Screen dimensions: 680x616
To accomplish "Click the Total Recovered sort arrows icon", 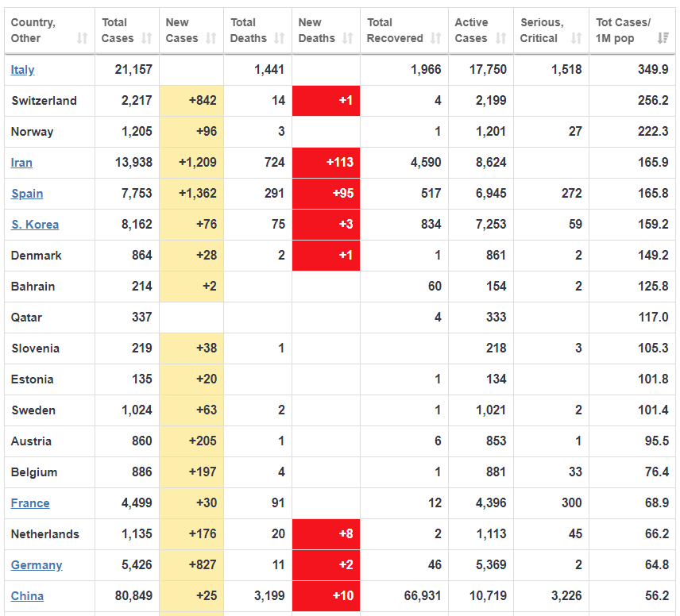I will pyautogui.click(x=436, y=38).
